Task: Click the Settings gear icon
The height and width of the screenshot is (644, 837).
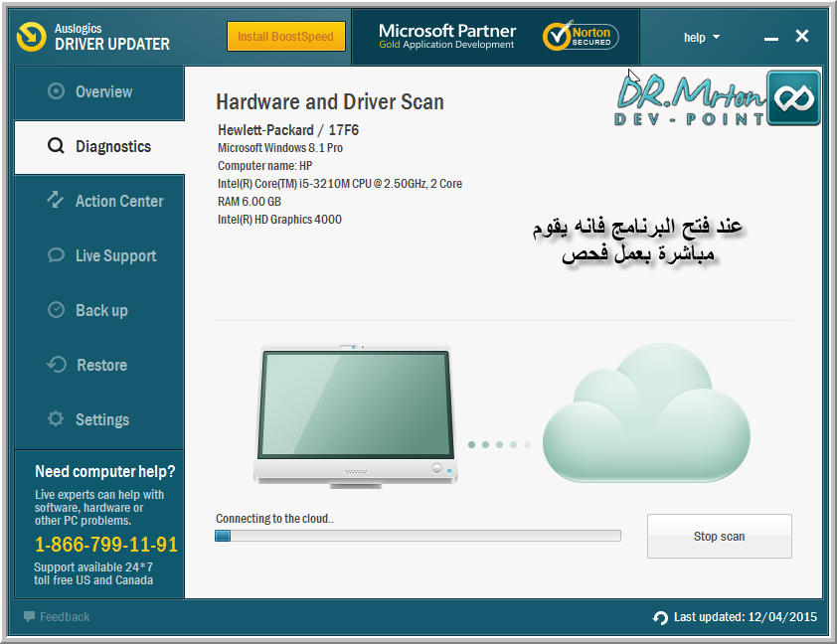Action: (x=56, y=418)
